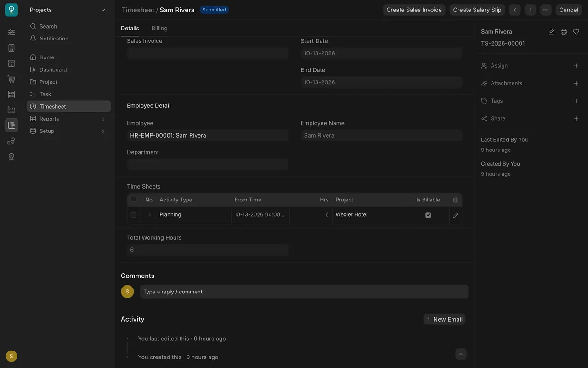Open Task in the sidebar

(x=69, y=94)
